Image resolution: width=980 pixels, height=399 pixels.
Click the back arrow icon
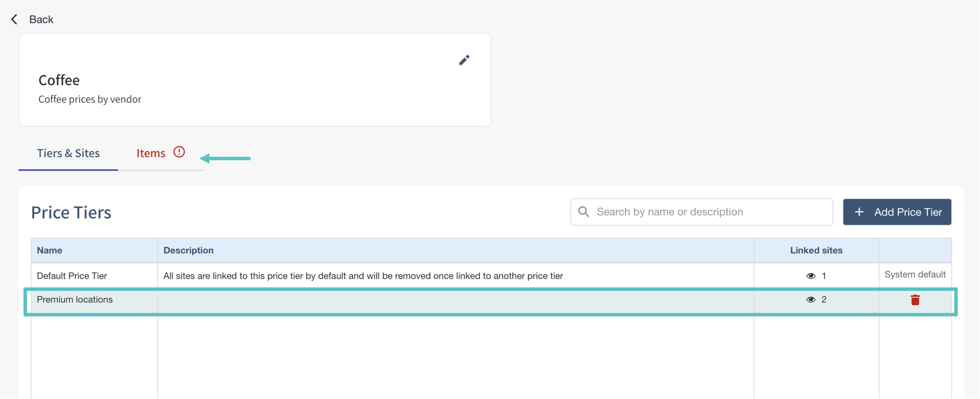point(14,19)
